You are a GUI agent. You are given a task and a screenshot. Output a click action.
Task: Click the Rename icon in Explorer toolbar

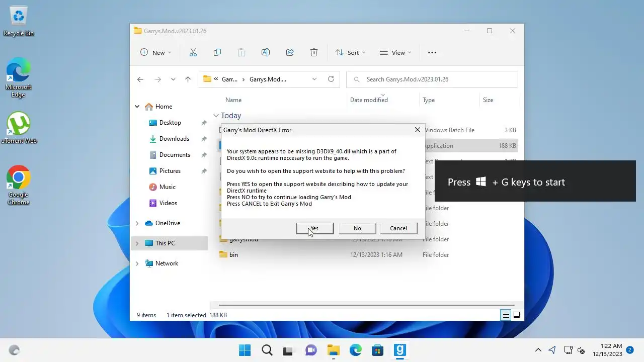[266, 52]
